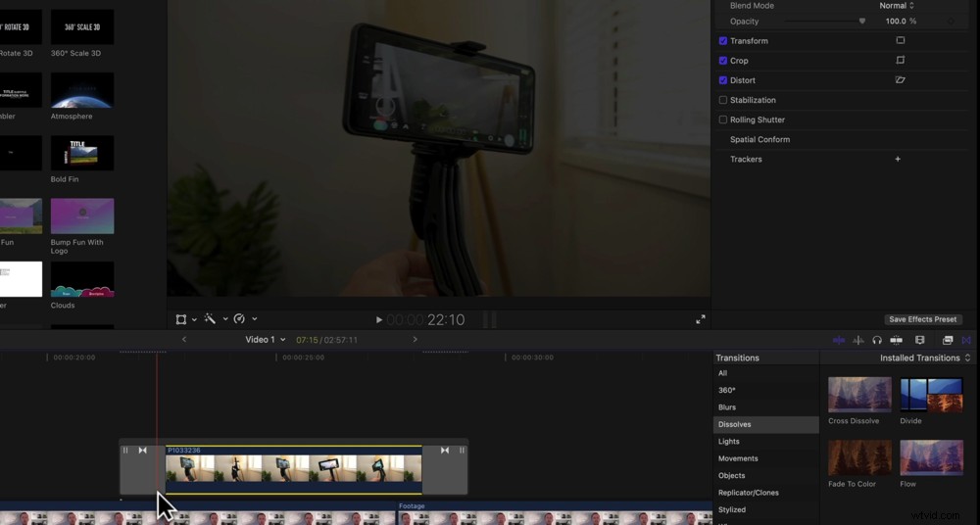The image size is (980, 525).
Task: Open the Blend Mode Normal dropdown
Action: pyautogui.click(x=897, y=6)
